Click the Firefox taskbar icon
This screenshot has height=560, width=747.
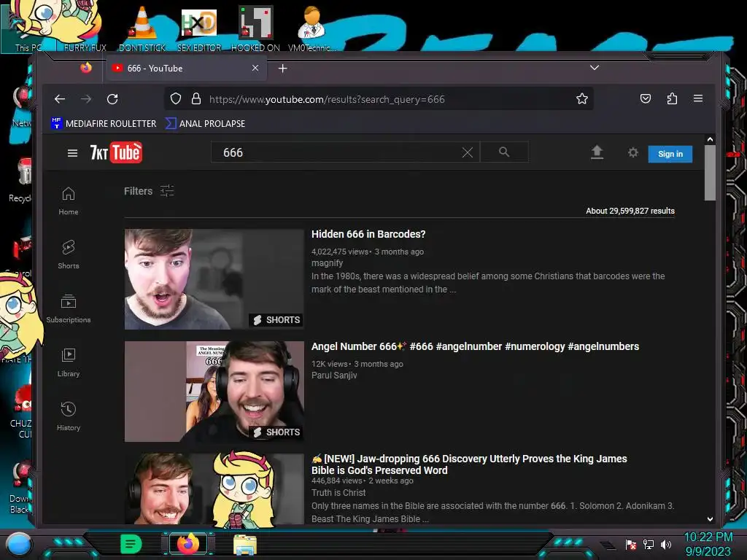click(187, 544)
